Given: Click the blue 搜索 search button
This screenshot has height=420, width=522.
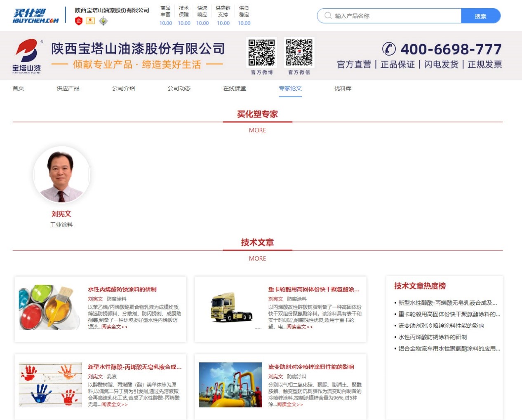Looking at the screenshot, I should pos(481,16).
